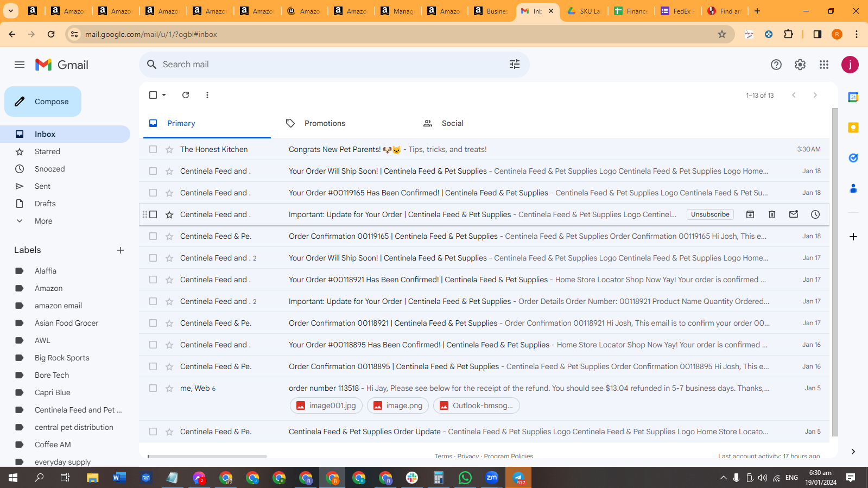Open Google Tasks side panel

853,158
